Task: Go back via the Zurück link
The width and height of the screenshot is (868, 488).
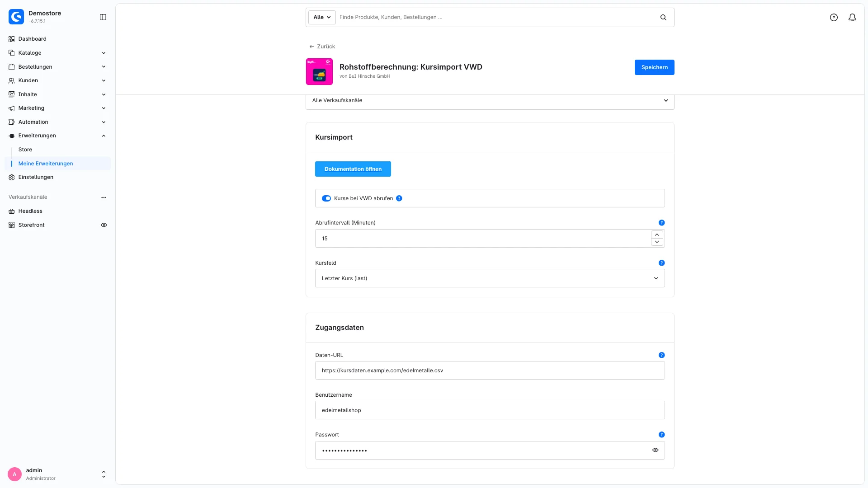Action: pyautogui.click(x=322, y=47)
